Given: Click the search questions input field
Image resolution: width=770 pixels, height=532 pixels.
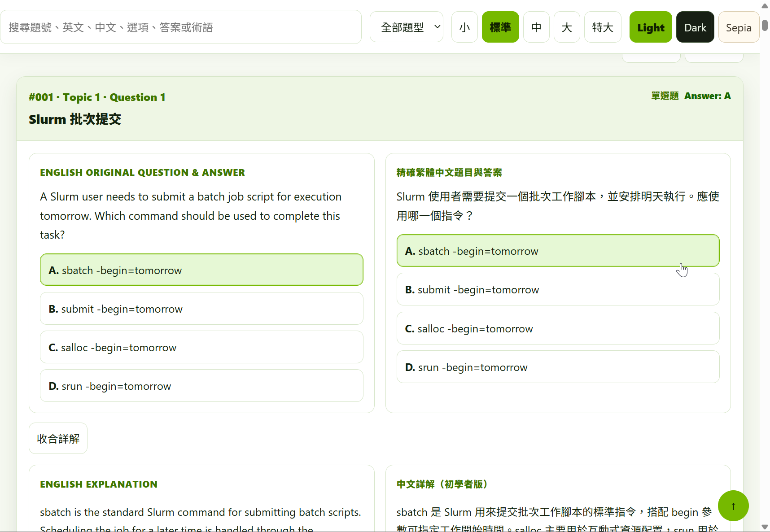Looking at the screenshot, I should pyautogui.click(x=181, y=27).
